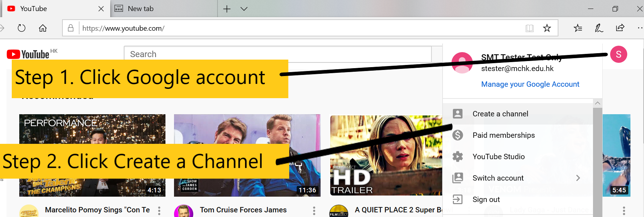Click the FilmSelect channel avatar

click(x=338, y=211)
